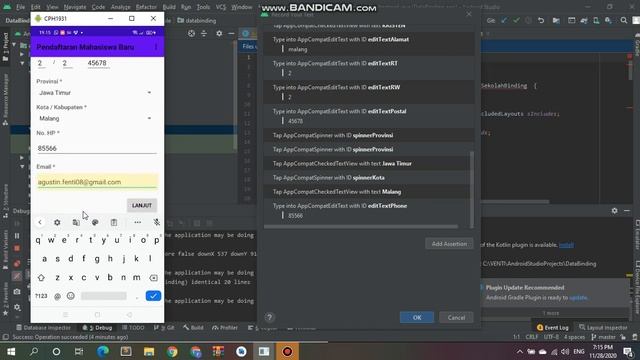Open Windows Start menu
This screenshot has height=360, width=640.
(11, 351)
